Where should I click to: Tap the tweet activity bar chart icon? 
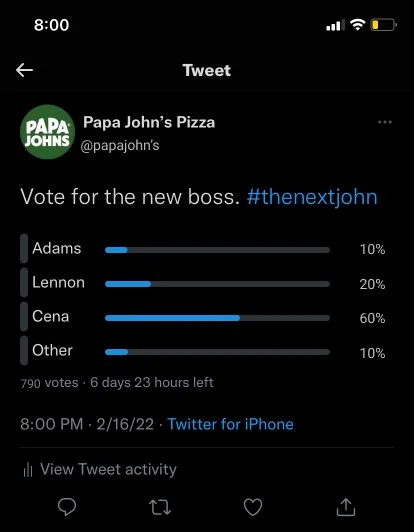pos(28,470)
